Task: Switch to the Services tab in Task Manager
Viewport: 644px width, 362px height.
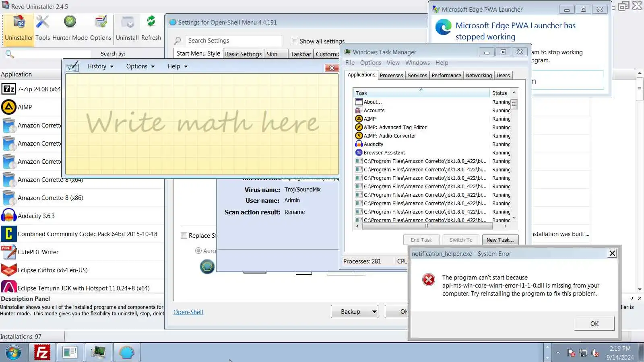Action: tap(417, 76)
